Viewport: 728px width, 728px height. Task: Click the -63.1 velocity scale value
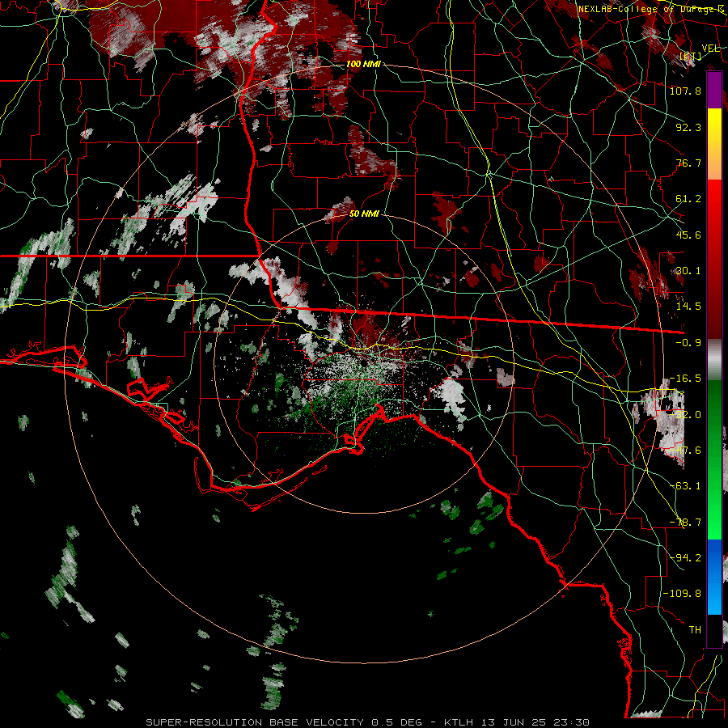tap(685, 486)
